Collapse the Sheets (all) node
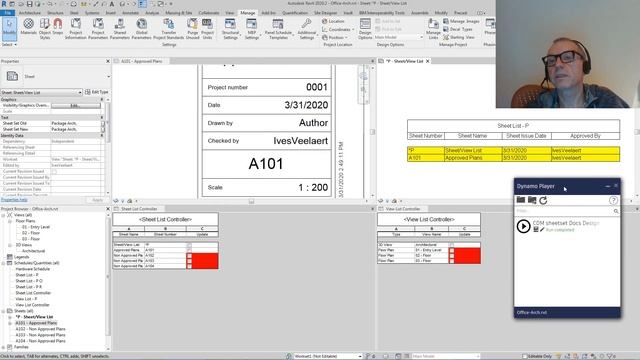Viewport: 640px width, 360px height. pos(3,311)
